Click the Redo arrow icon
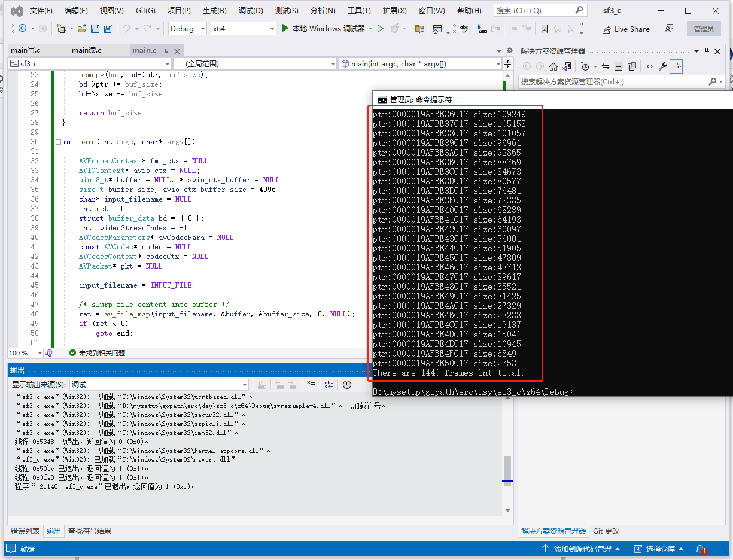 [148, 28]
